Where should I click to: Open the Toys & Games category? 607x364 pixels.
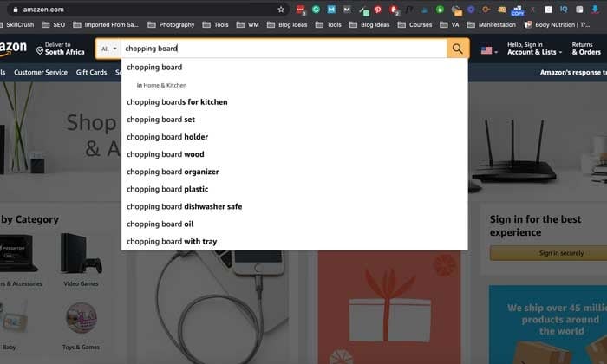[81, 326]
